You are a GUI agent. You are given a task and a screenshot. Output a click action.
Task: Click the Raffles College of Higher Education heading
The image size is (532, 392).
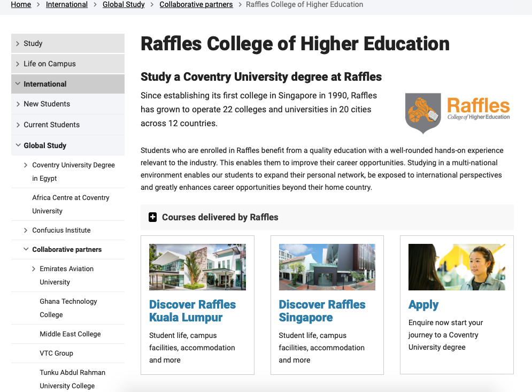click(295, 44)
